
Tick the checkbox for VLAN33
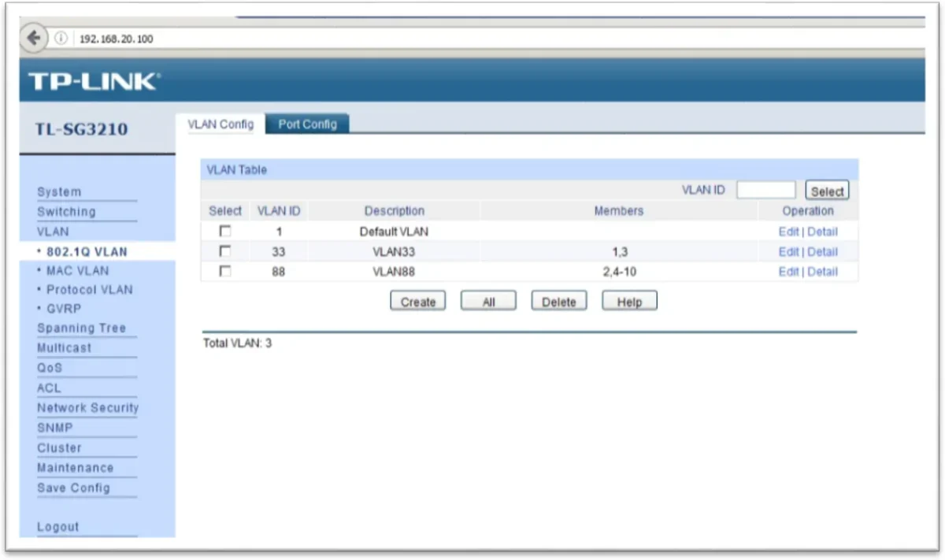click(x=225, y=251)
